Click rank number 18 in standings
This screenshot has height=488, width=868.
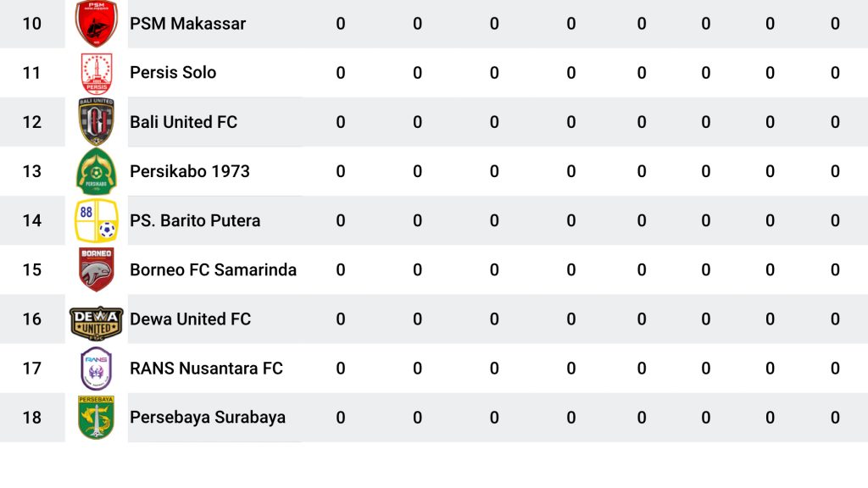[31, 417]
